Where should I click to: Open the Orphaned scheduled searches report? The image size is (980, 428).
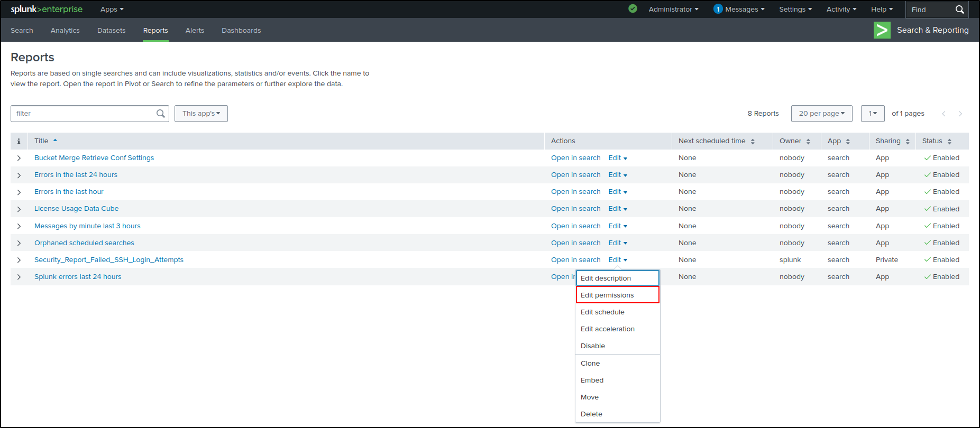click(x=84, y=243)
